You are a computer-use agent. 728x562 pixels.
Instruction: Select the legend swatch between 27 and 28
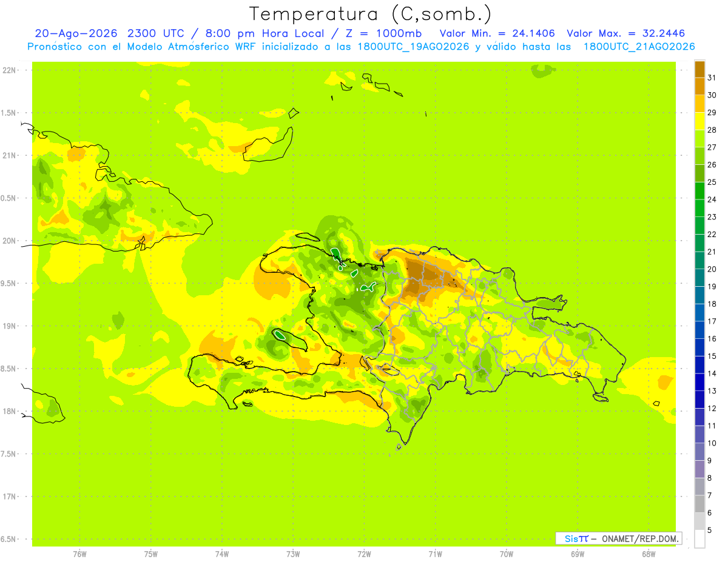699,138
